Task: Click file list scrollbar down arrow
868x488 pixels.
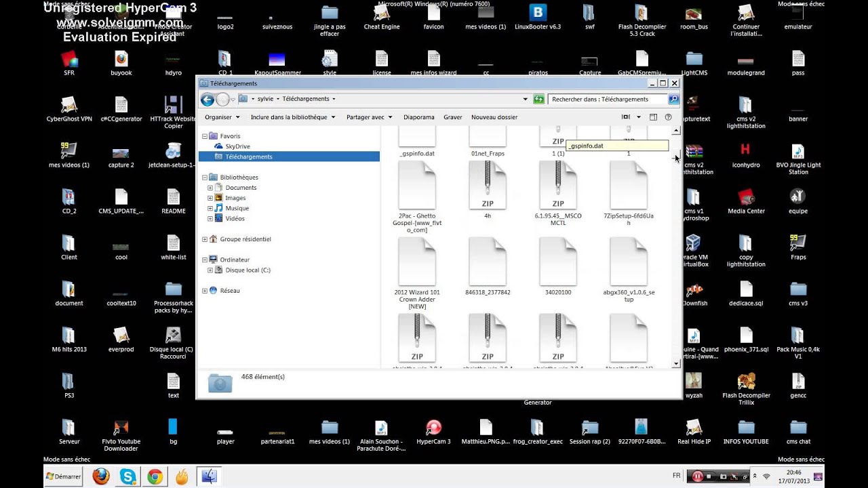Action: 676,364
